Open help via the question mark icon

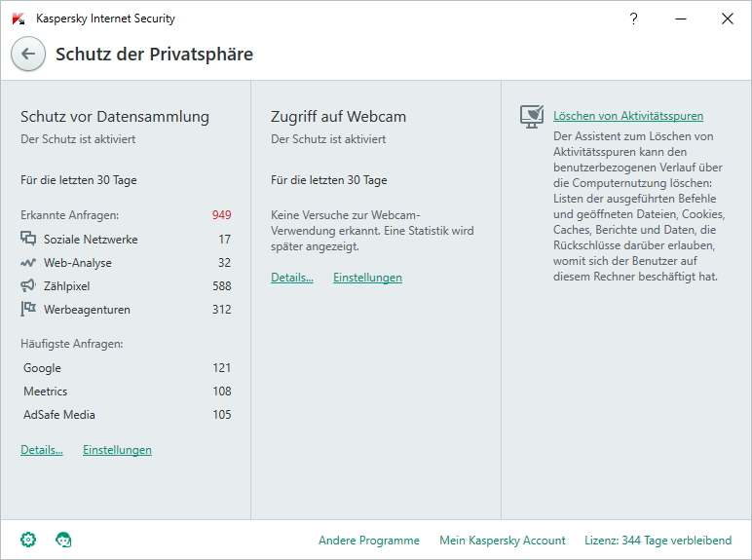point(633,19)
